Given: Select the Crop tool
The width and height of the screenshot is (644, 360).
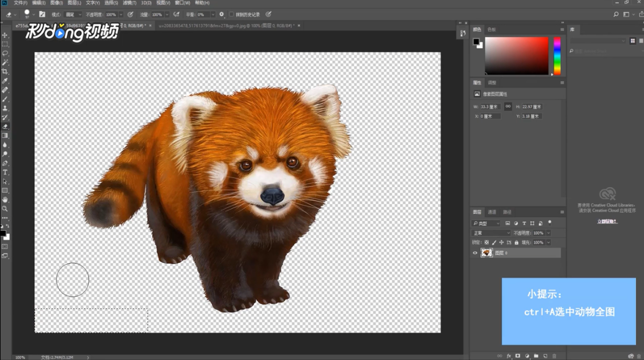Looking at the screenshot, I should [5, 71].
